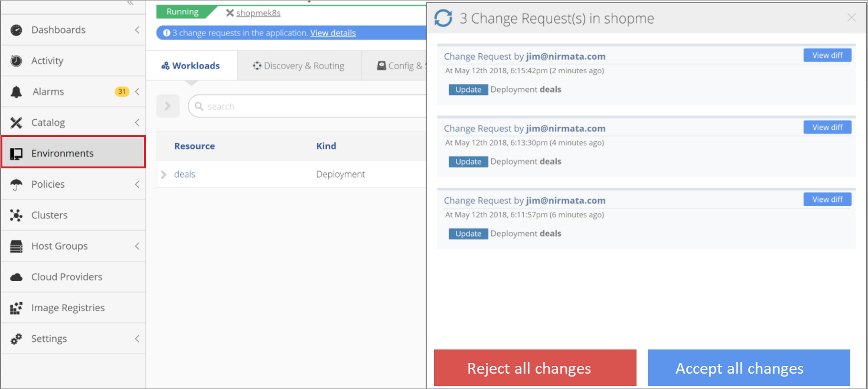The image size is (868, 389).
Task: View diff for the 6:11:57pm change request
Action: tap(827, 199)
